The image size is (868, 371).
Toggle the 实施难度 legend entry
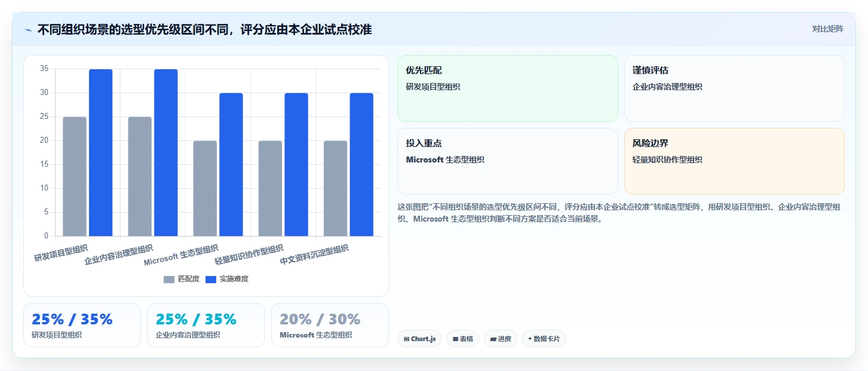point(227,279)
